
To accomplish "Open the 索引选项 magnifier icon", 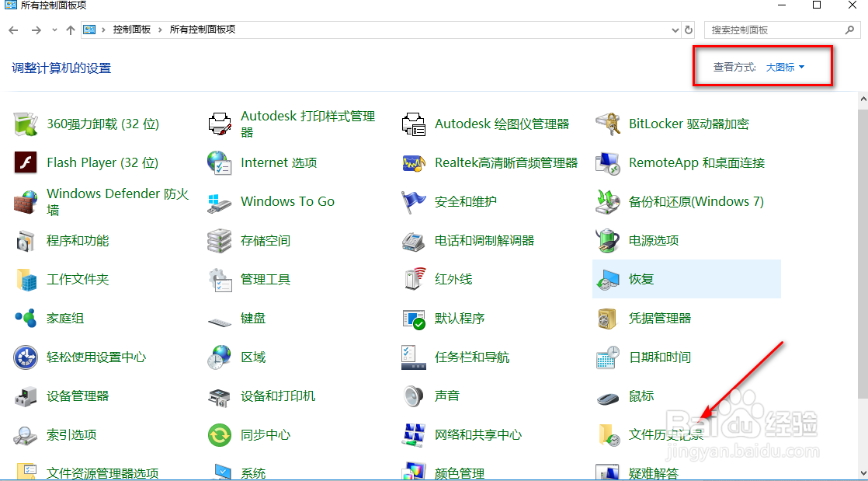I will [x=26, y=435].
